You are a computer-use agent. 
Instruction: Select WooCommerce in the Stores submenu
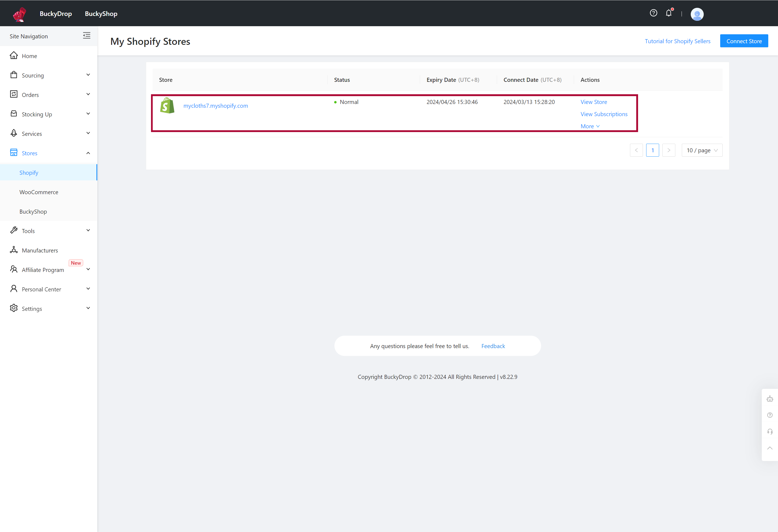pyautogui.click(x=39, y=192)
